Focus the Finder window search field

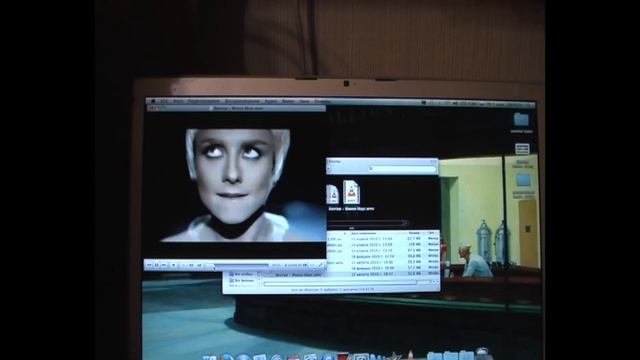pos(402,169)
